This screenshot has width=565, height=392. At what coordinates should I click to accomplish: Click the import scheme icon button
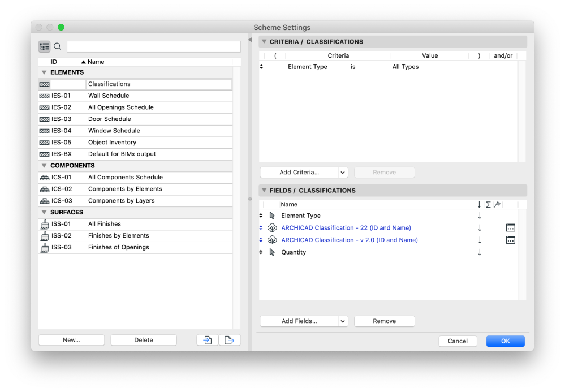tap(207, 340)
